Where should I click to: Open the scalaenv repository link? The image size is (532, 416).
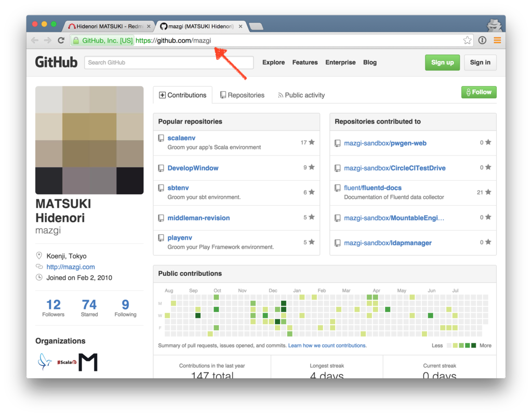pyautogui.click(x=181, y=138)
